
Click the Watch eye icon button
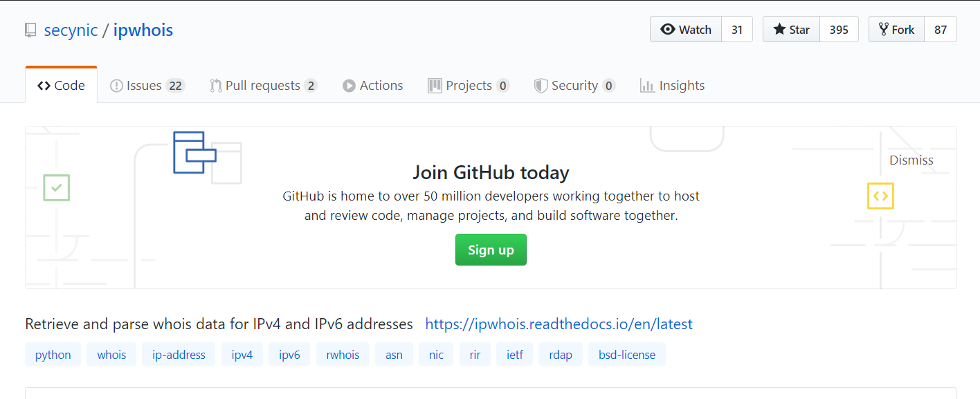click(686, 30)
